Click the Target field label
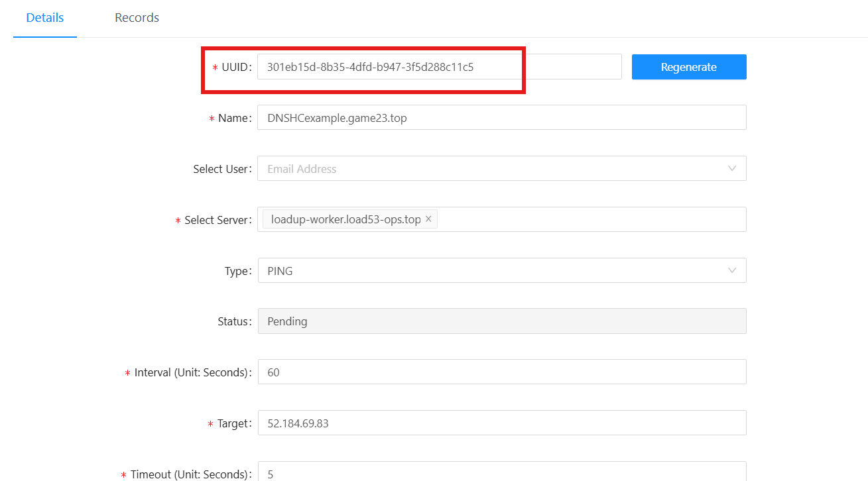Image resolution: width=868 pixels, height=481 pixels. 233,423
